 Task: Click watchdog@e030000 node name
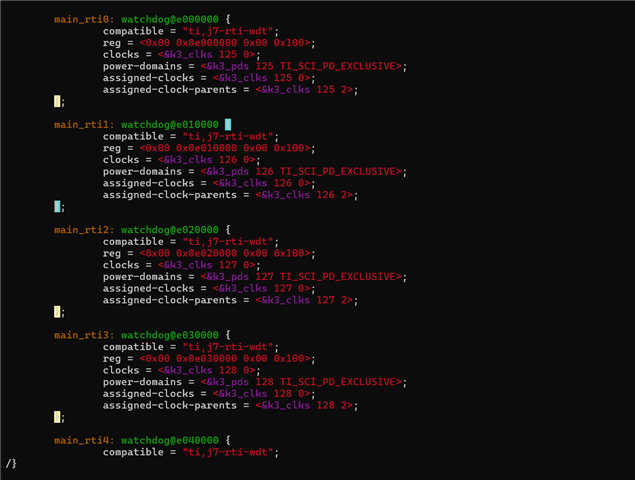point(170,335)
